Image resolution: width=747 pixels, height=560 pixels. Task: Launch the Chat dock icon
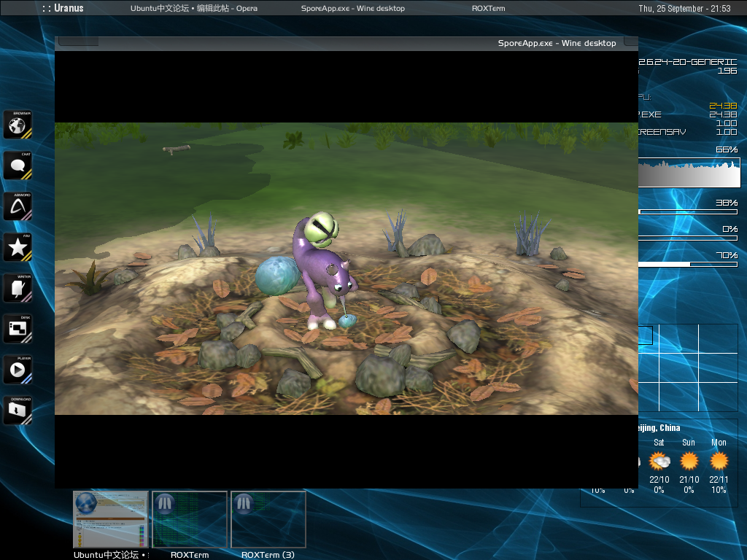tap(18, 166)
